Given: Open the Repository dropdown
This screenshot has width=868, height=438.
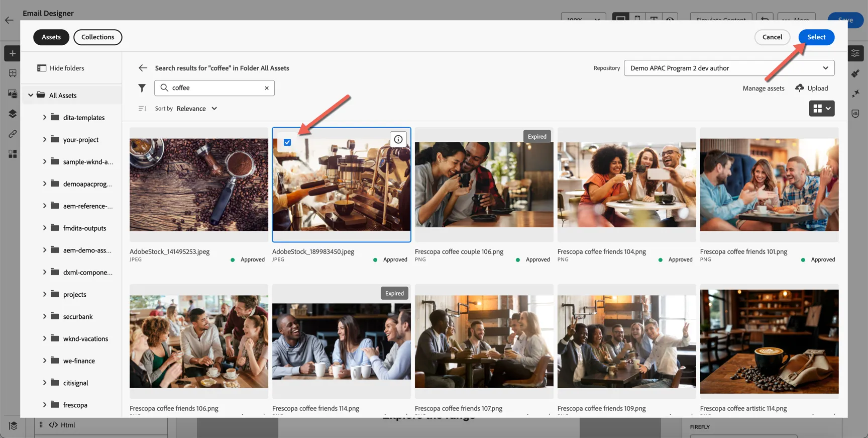Looking at the screenshot, I should tap(729, 68).
